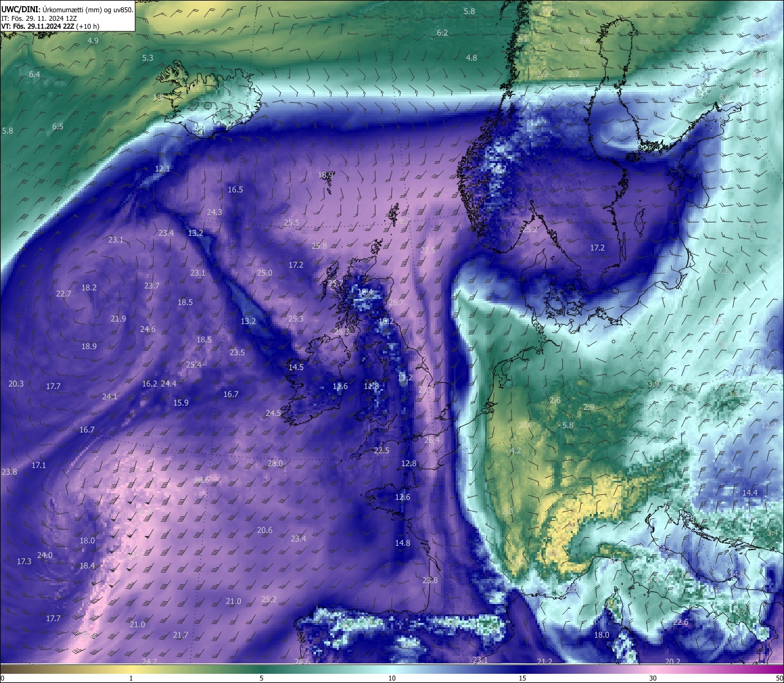Click the map value '5.3' north of Iceland

tap(148, 58)
